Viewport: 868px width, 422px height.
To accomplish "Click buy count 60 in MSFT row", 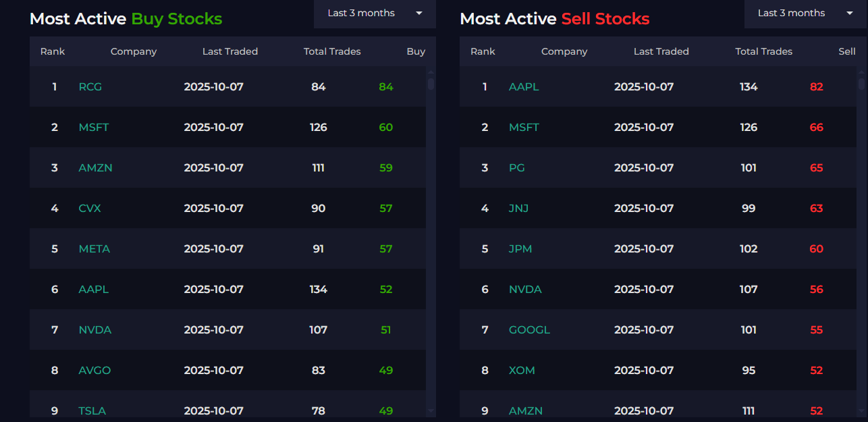I will [x=386, y=127].
